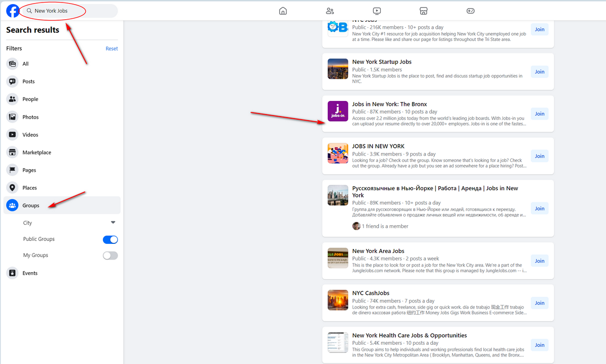
Task: Select the People filter icon
Action: click(12, 99)
